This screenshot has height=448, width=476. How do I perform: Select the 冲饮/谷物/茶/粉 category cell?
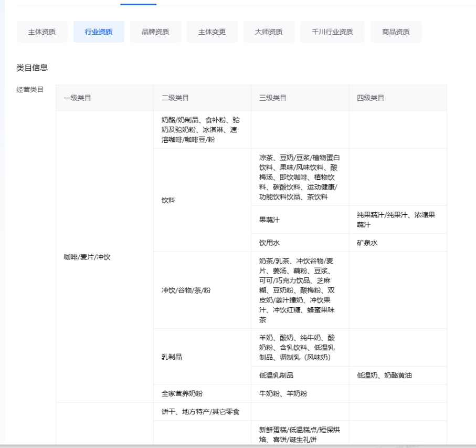pos(186,290)
